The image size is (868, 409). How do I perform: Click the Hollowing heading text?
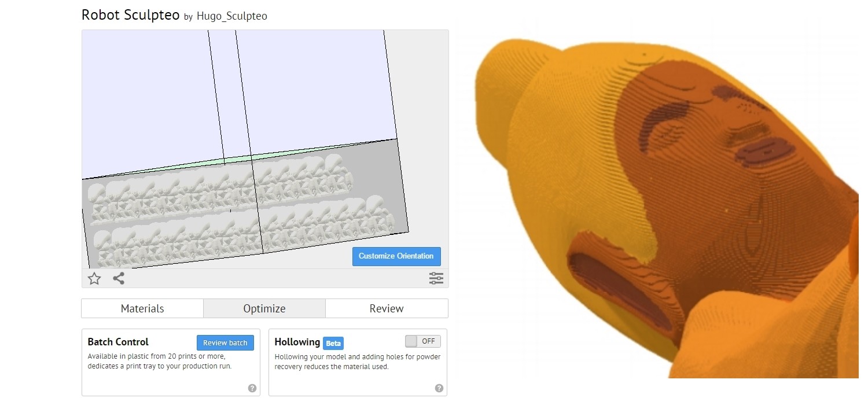pos(297,342)
